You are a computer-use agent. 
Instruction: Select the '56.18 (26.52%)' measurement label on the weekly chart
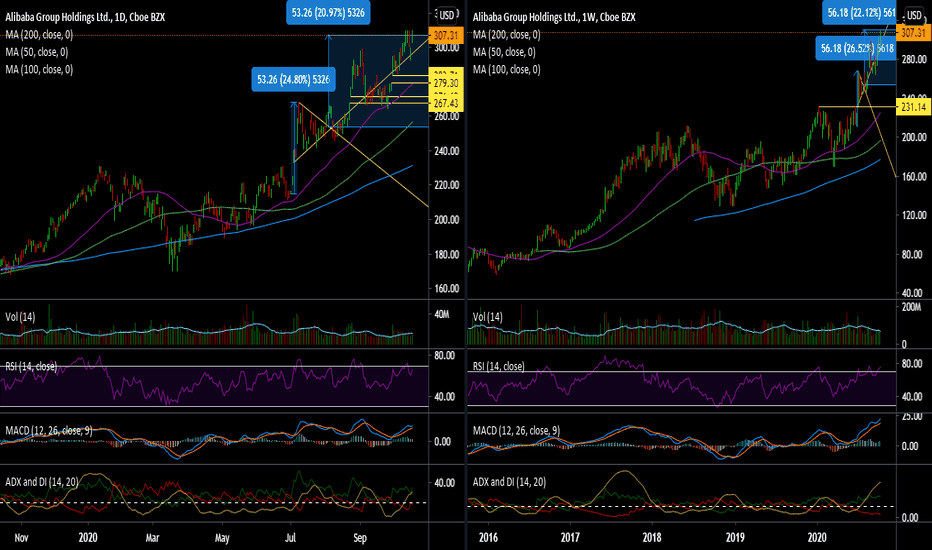click(856, 49)
